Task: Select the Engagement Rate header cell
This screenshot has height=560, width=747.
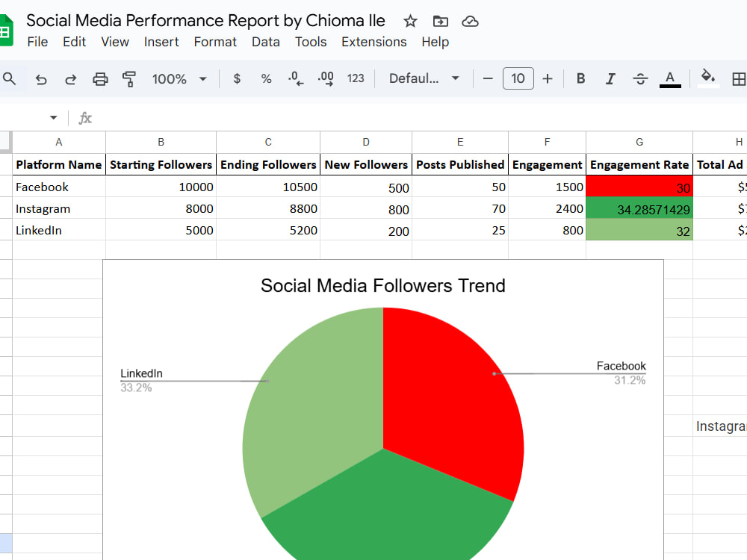Action: click(639, 165)
